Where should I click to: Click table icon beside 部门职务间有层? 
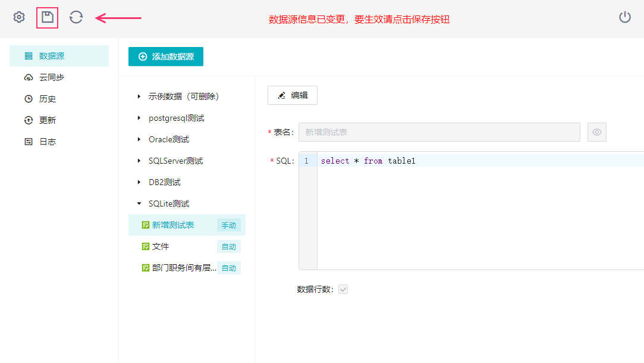tap(146, 268)
